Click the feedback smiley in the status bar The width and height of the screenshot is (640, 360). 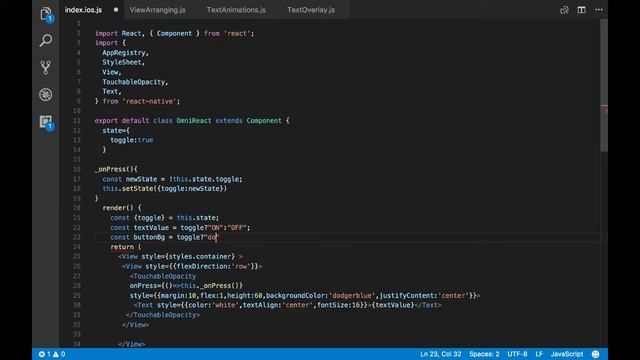(596, 354)
